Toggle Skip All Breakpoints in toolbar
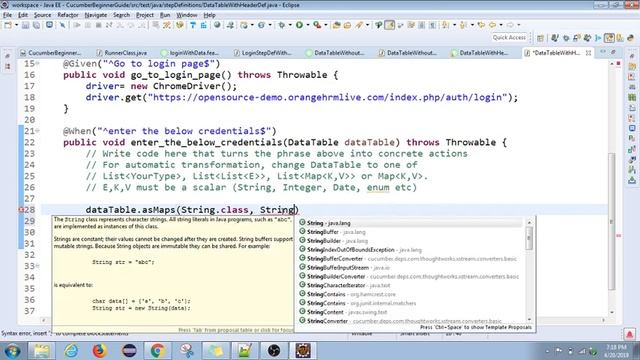Viewport: 640px width, 360px height. (62, 25)
